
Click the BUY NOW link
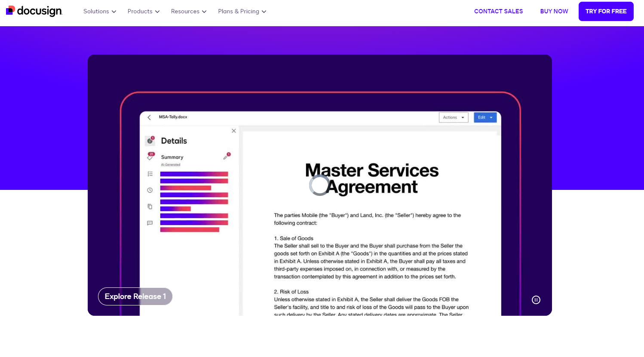click(554, 11)
